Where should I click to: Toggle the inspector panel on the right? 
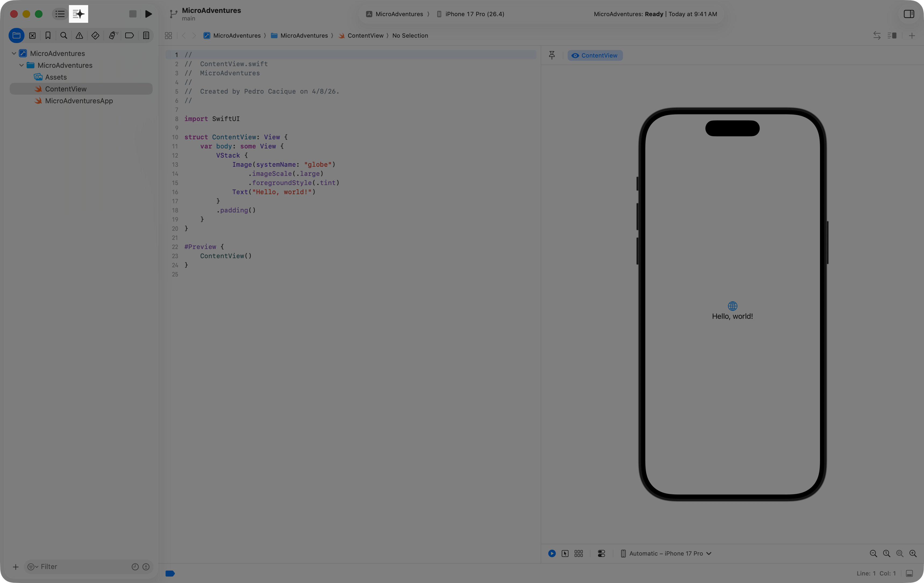click(909, 14)
